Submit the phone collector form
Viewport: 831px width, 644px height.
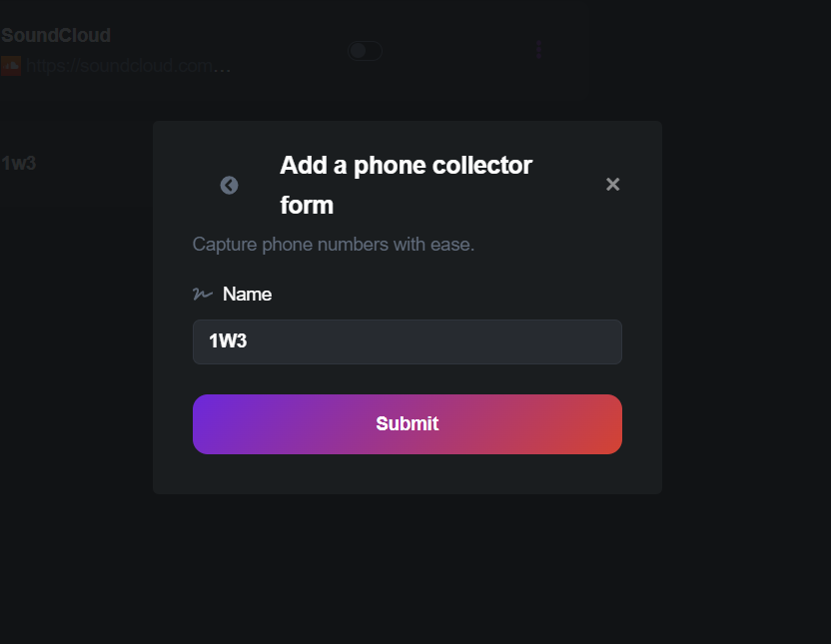coord(408,423)
